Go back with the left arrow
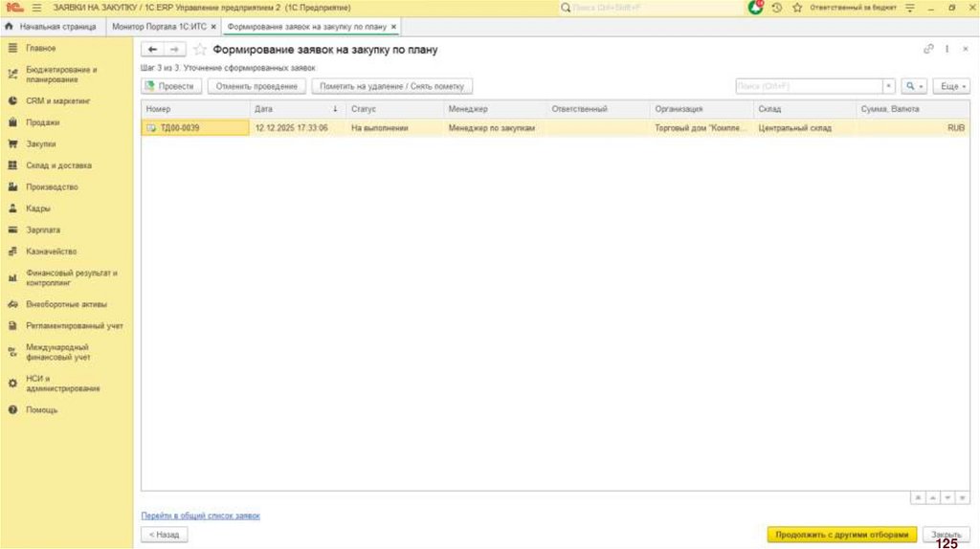This screenshot has height=549, width=980. click(x=152, y=50)
